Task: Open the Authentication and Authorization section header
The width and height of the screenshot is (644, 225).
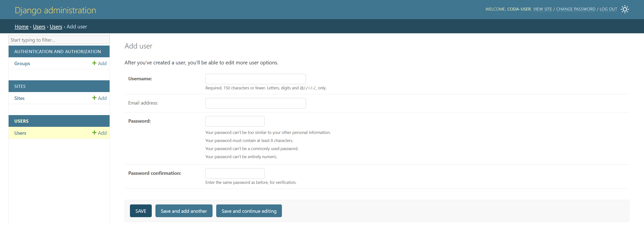Action: pyautogui.click(x=58, y=51)
